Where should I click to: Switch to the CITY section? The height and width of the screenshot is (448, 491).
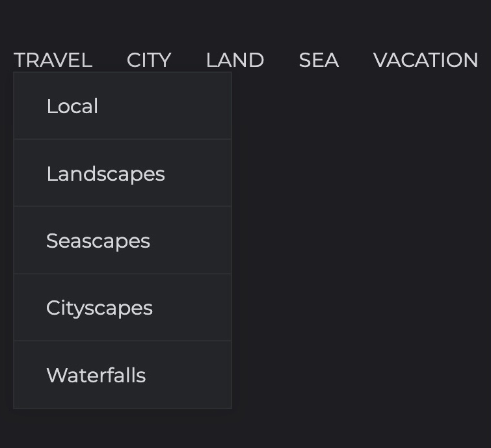[x=149, y=60]
